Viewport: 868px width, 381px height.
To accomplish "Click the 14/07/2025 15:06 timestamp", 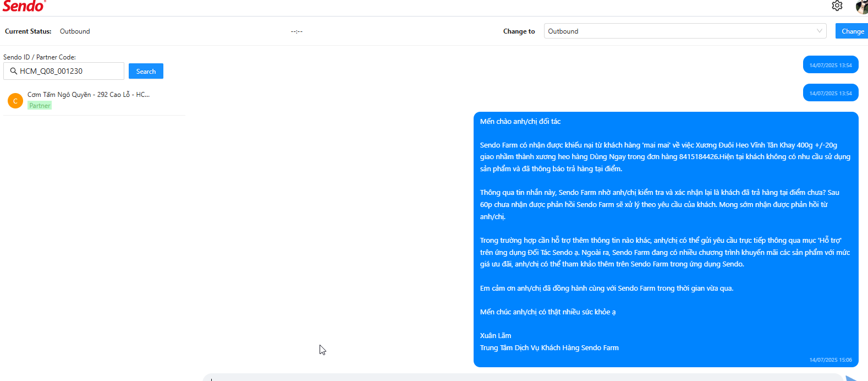I will [831, 360].
